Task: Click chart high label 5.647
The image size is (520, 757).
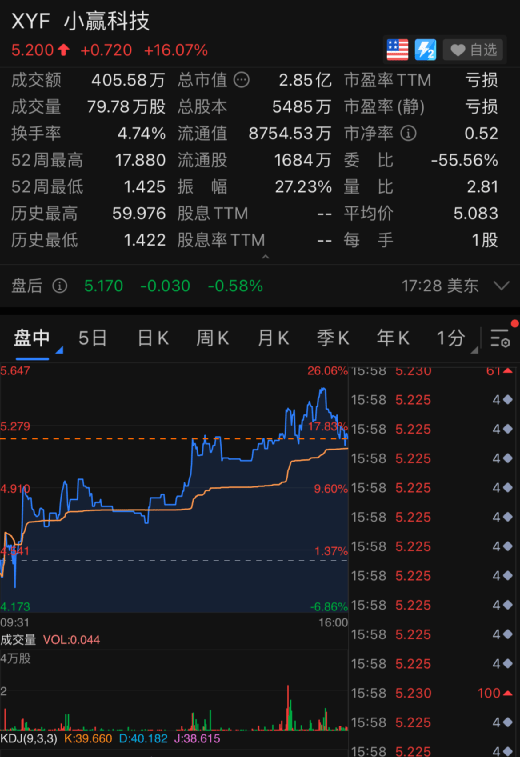Action: coord(15,371)
